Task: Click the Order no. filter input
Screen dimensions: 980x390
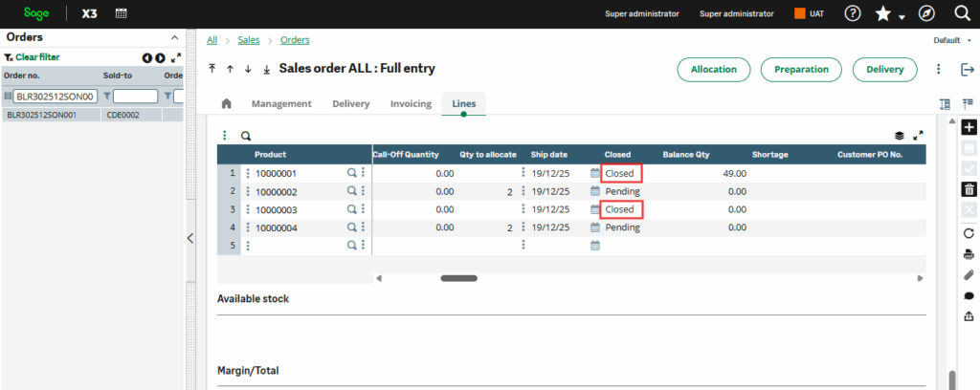Action: click(55, 97)
